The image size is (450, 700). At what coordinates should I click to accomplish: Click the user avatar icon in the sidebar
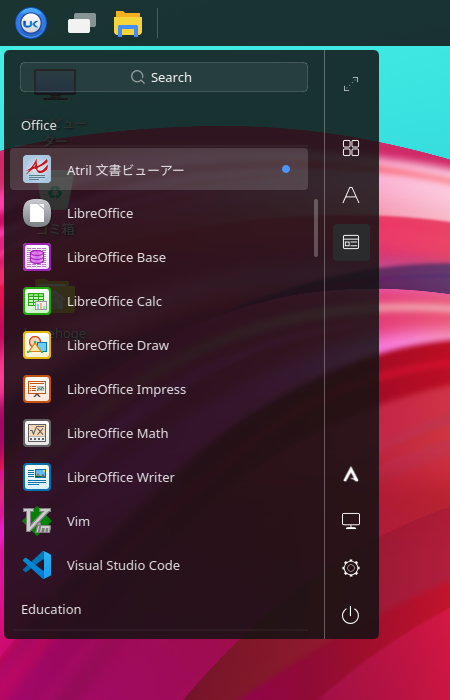pyautogui.click(x=351, y=475)
